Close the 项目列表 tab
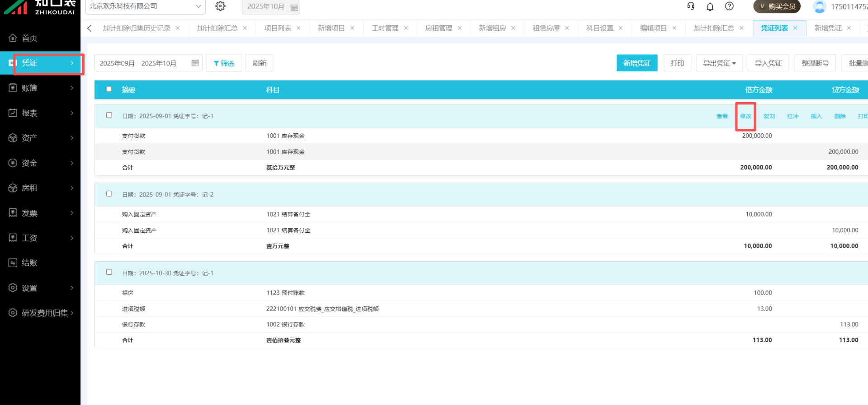The width and height of the screenshot is (868, 405). pos(298,28)
